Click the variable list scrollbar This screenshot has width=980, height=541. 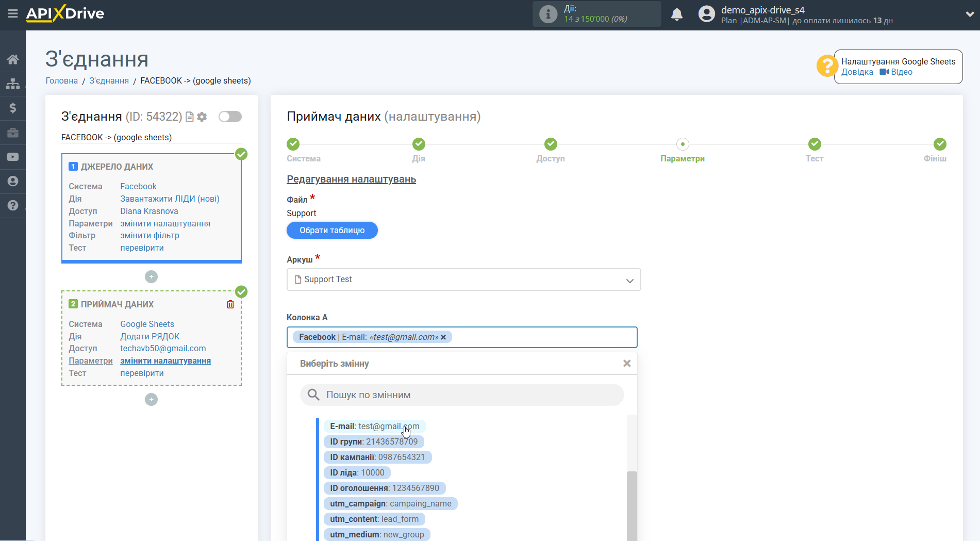tap(632, 505)
